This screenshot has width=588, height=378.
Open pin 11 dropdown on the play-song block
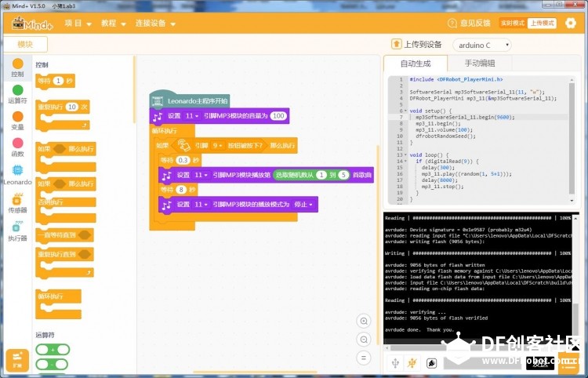click(x=201, y=175)
